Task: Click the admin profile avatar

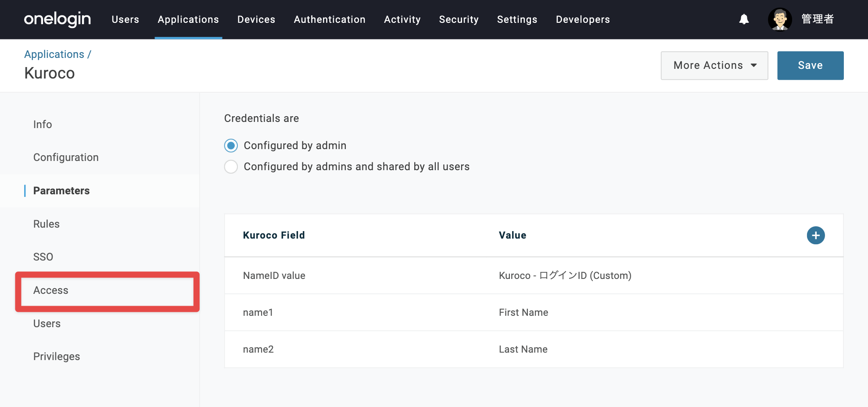Action: [780, 19]
